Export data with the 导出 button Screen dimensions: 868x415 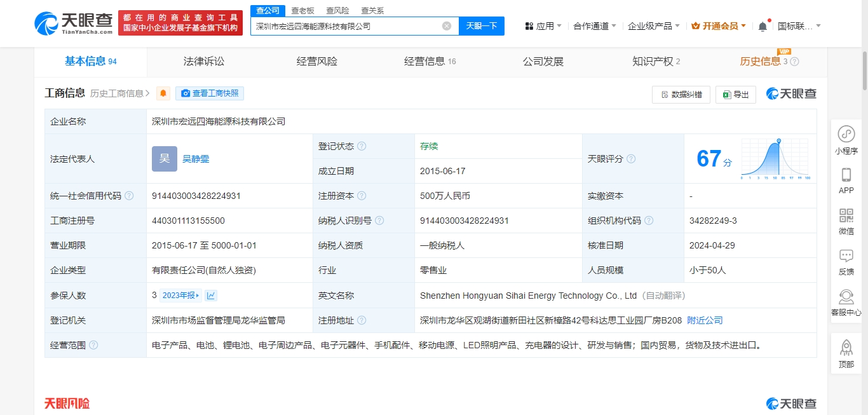click(x=736, y=95)
